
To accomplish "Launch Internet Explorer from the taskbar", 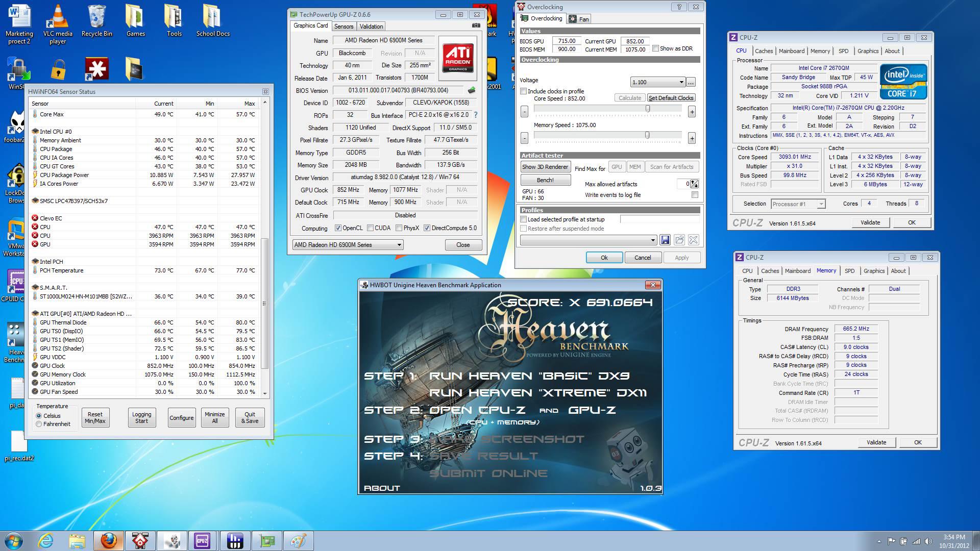I will coord(46,541).
